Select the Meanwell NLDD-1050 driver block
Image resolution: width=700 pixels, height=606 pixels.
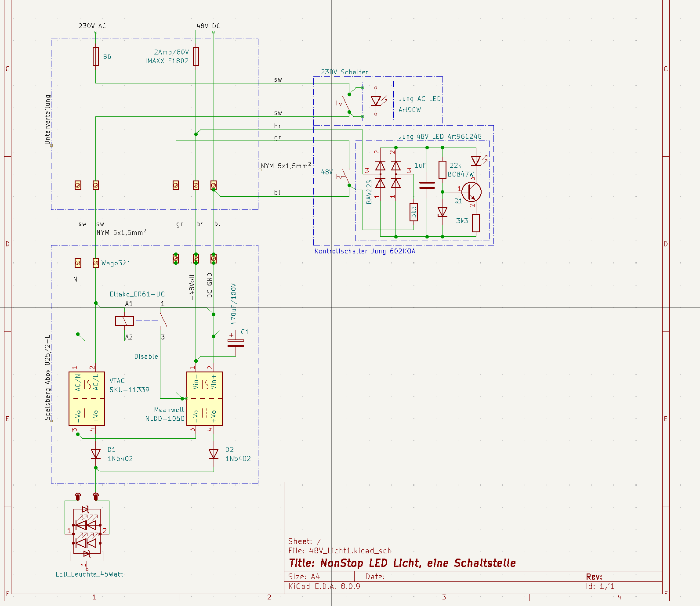coord(204,398)
